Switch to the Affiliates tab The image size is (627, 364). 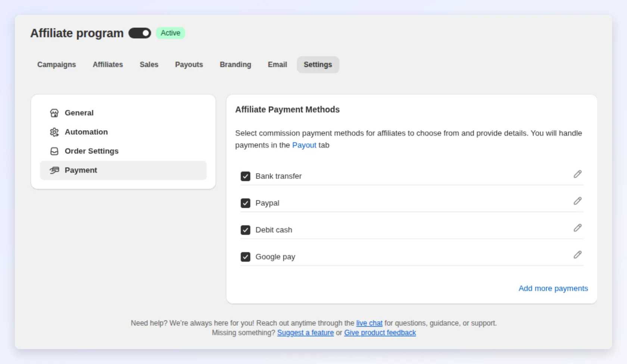click(108, 65)
